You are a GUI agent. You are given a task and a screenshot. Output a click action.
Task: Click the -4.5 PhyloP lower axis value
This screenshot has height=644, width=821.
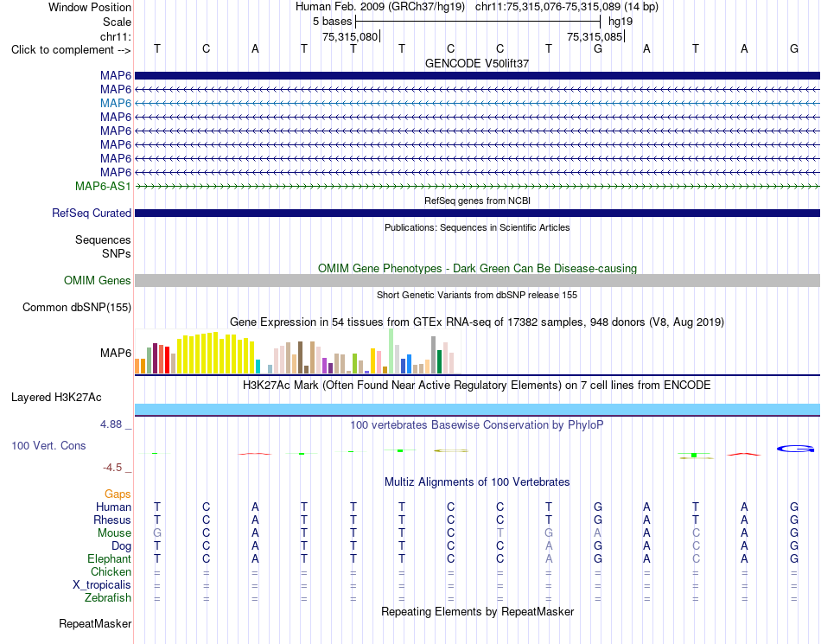click(112, 468)
